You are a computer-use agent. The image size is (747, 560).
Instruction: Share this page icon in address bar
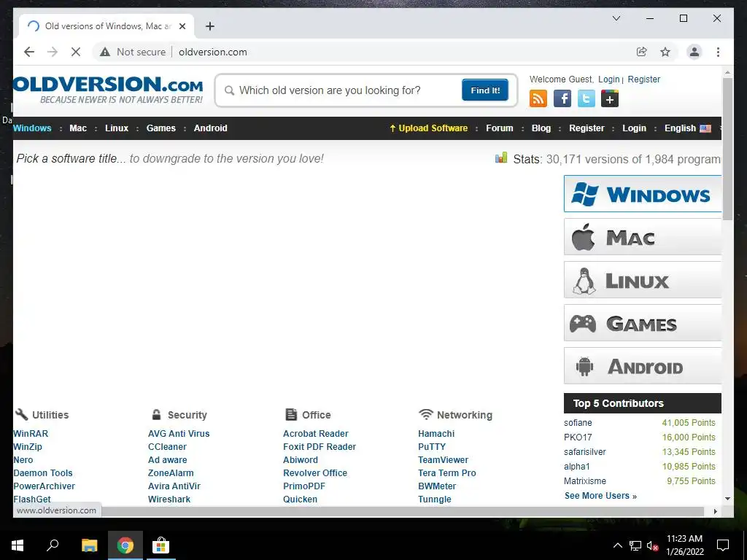(x=642, y=52)
